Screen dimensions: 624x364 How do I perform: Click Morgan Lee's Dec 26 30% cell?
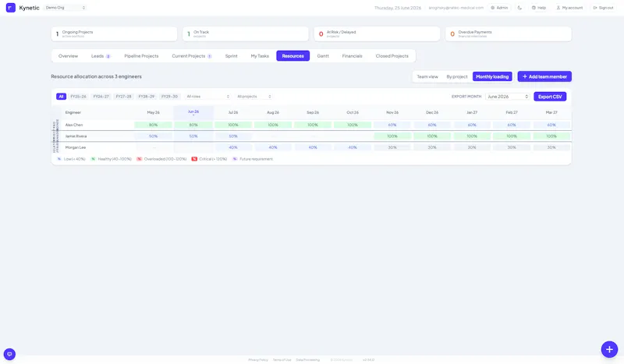point(432,147)
